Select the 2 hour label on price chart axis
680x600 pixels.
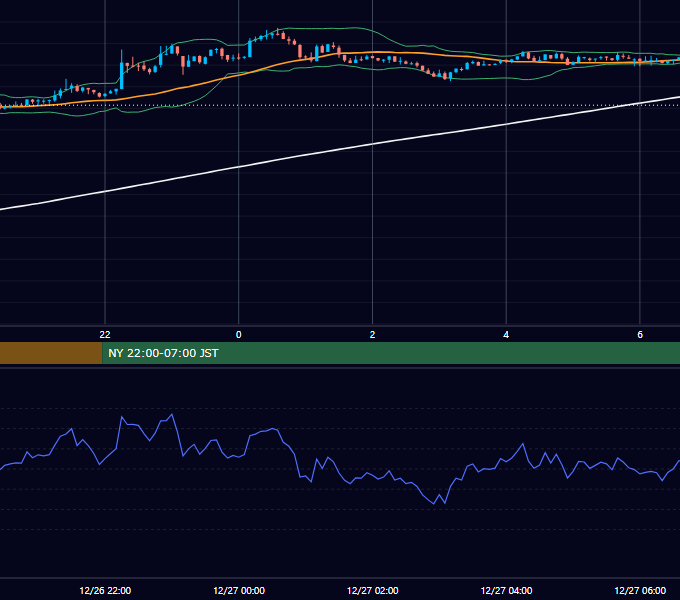pos(372,334)
